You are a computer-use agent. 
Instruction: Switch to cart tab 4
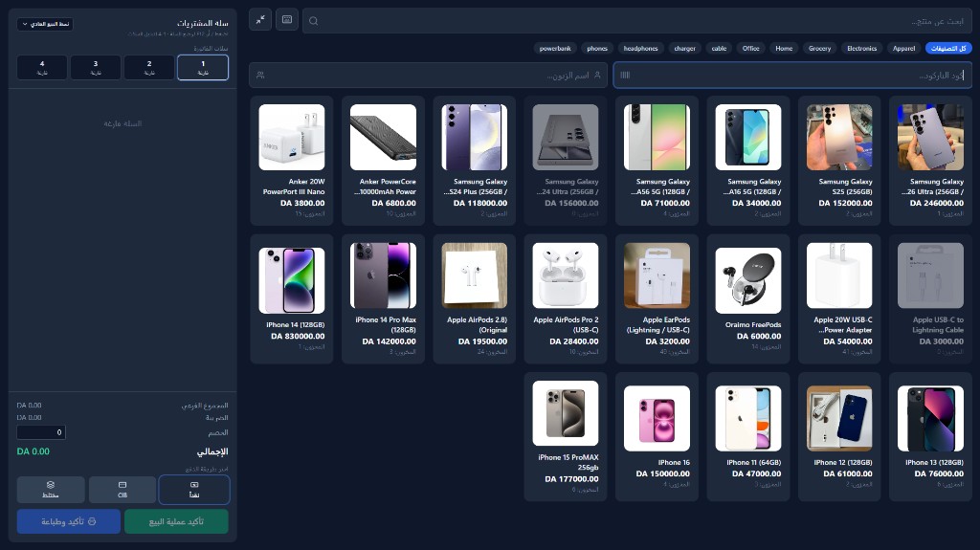pyautogui.click(x=42, y=68)
